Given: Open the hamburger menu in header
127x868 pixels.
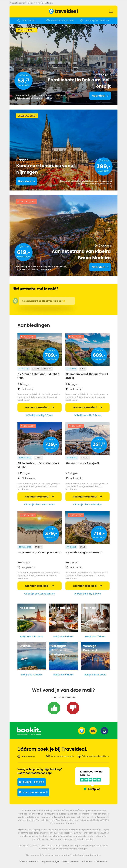Looking at the screenshot, I should click(111, 11).
